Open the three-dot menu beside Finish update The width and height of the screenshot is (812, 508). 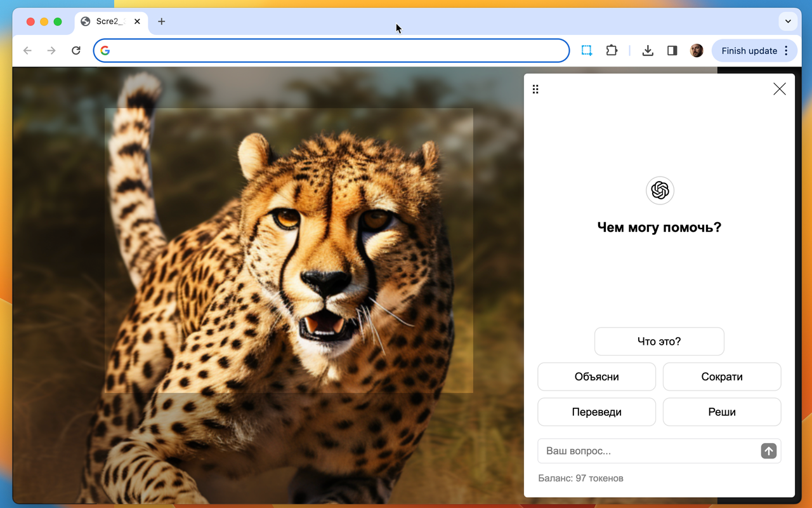pyautogui.click(x=787, y=51)
